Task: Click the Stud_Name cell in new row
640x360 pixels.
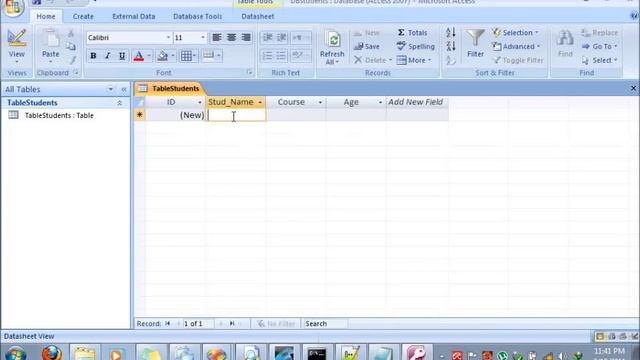Action: click(236, 115)
